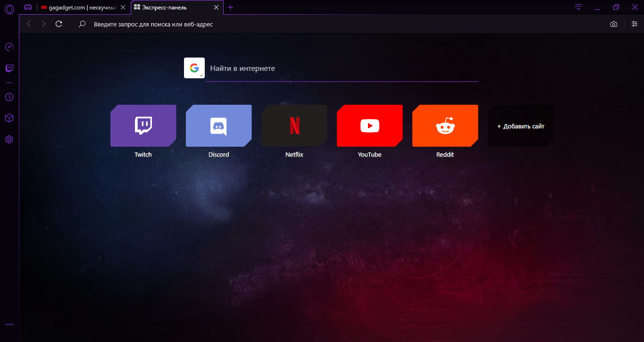Image resolution: width=644 pixels, height=342 pixels.
Task: Reload the current page
Action: click(59, 24)
